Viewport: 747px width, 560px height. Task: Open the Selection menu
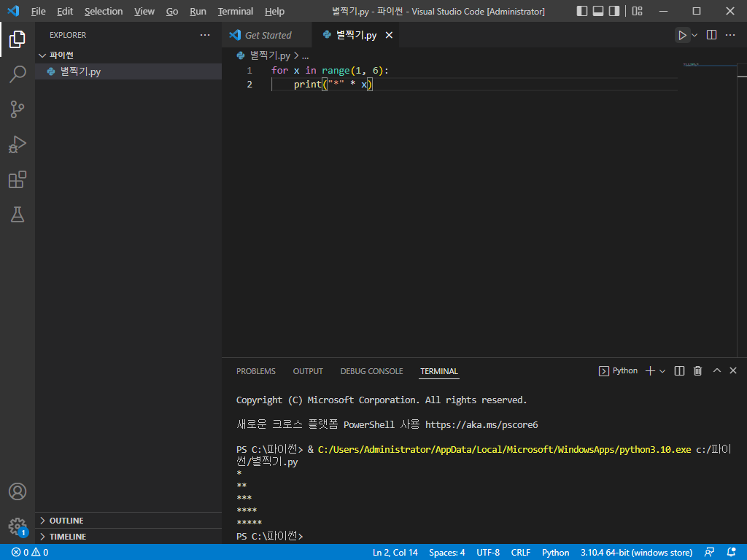point(104,12)
